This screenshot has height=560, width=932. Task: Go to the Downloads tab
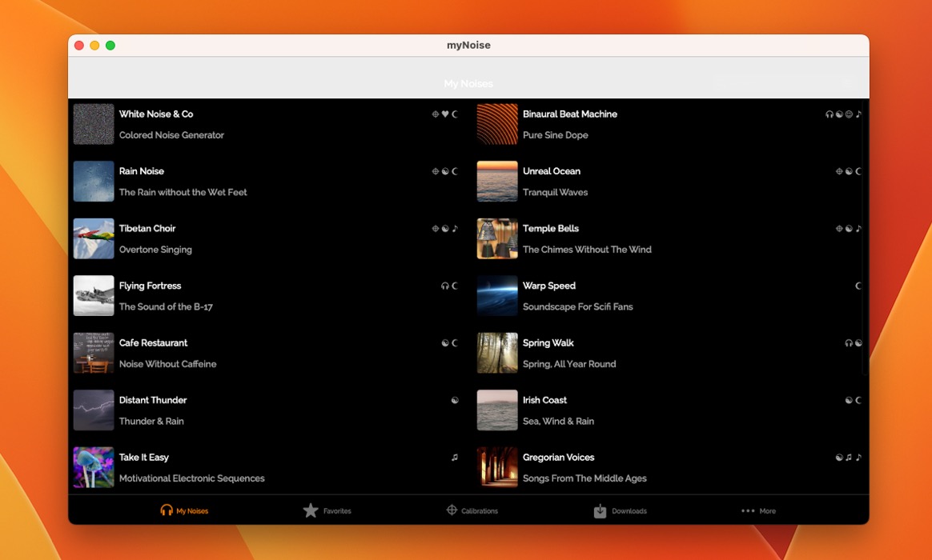pos(620,510)
